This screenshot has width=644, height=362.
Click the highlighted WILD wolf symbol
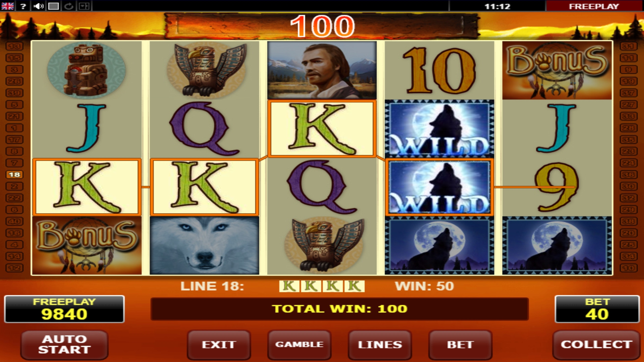click(439, 187)
